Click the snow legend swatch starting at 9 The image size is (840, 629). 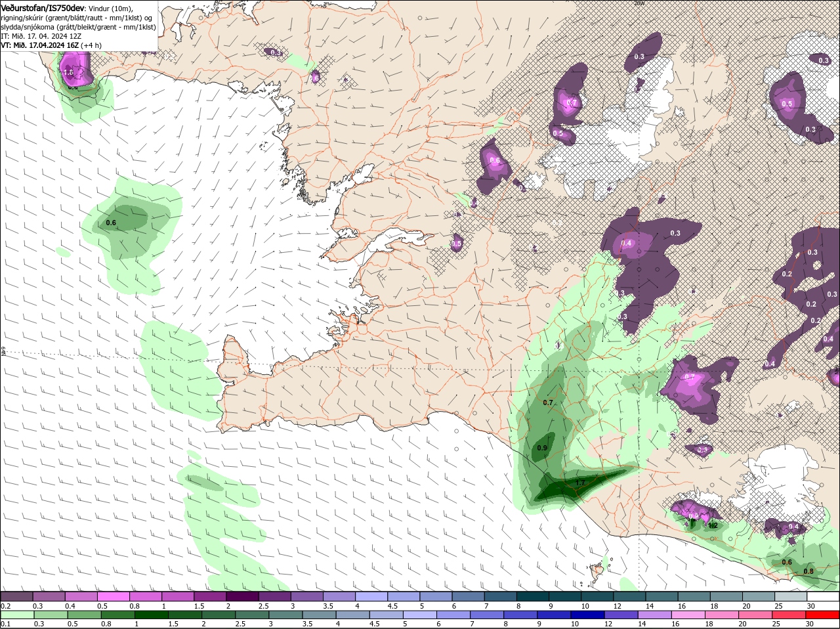[x=566, y=596]
